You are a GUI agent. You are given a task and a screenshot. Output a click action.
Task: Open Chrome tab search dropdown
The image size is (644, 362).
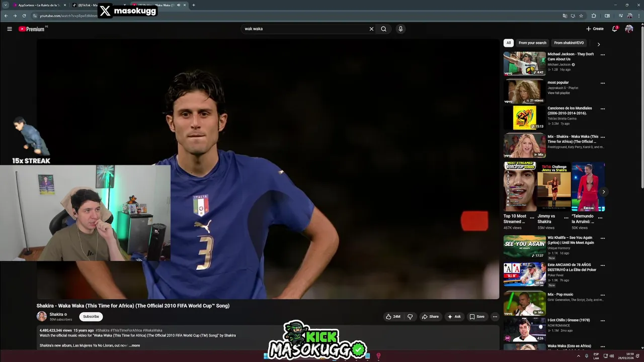(6, 5)
